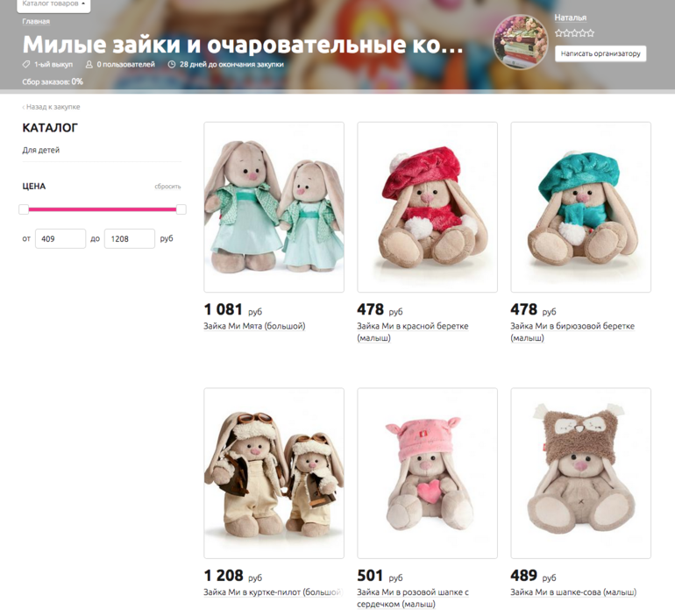Click the clock icon before 28 дней
The image size is (675, 616).
point(171,65)
